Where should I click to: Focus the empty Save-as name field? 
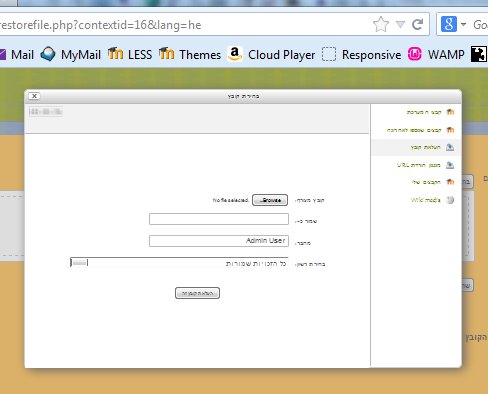click(219, 219)
